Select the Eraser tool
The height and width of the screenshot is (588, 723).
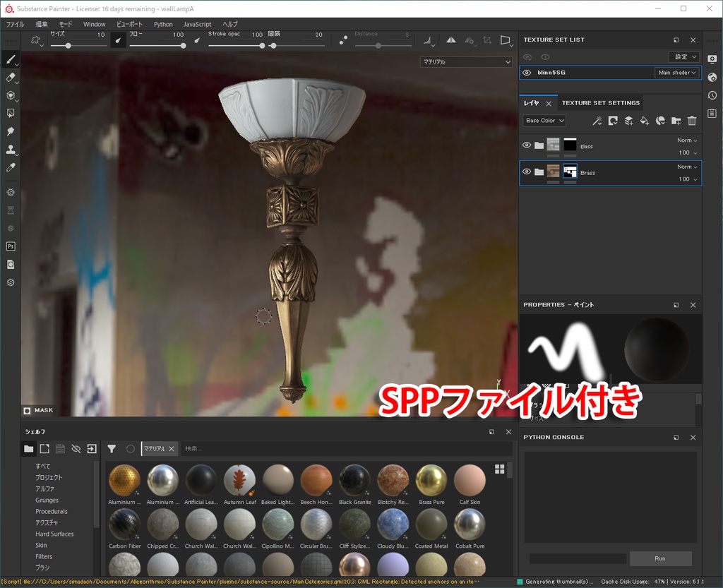tap(11, 78)
